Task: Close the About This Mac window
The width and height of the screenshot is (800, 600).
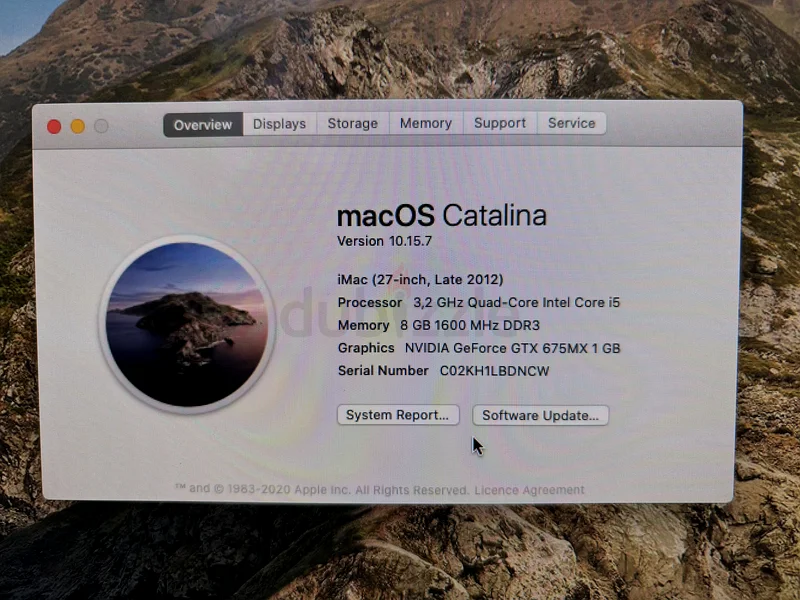Action: coord(54,127)
